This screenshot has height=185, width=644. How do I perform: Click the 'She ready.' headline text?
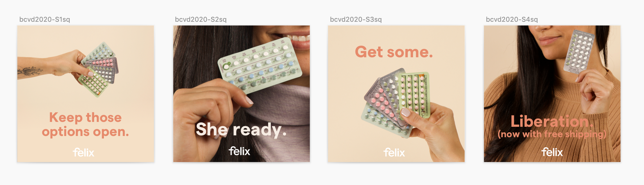coord(241,129)
